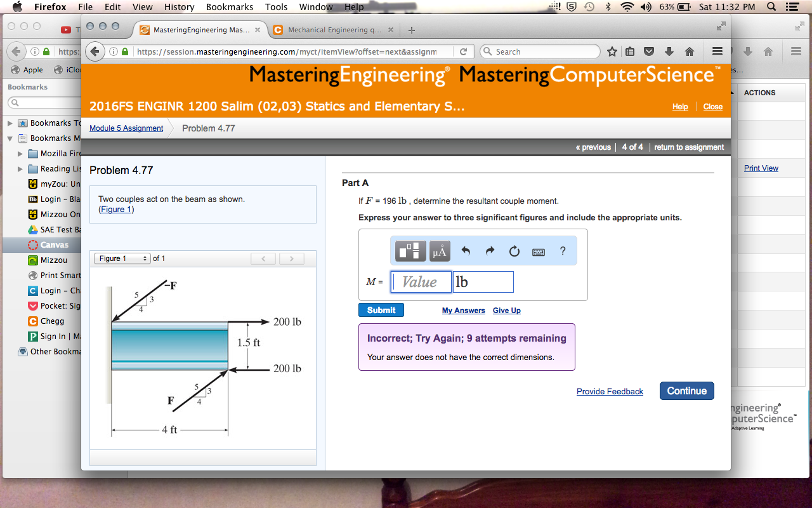Open the Bookmarks menu in the menu bar
The width and height of the screenshot is (812, 508).
click(230, 7)
